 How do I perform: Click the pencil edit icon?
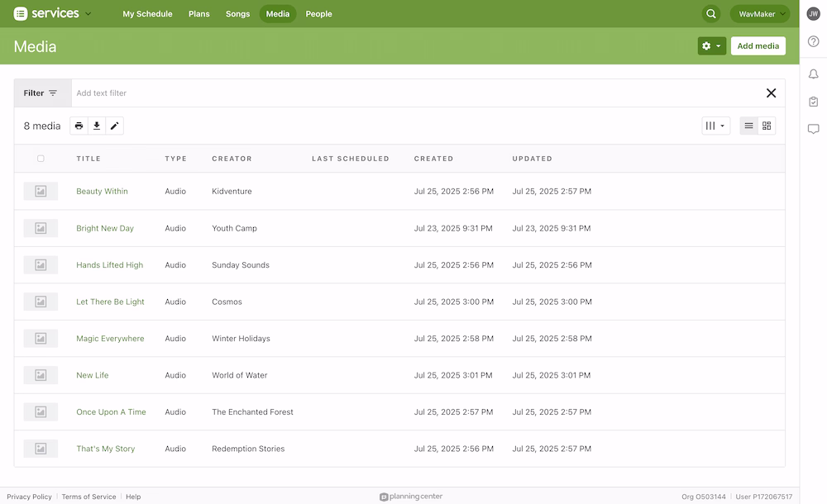pos(115,126)
